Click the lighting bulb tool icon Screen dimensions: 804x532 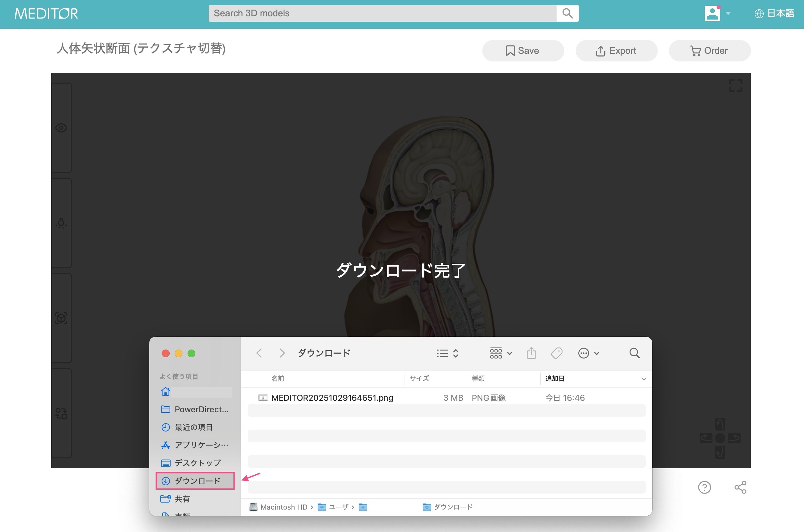(61, 223)
